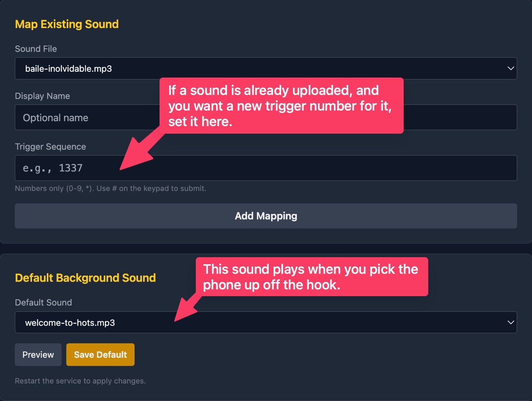Viewport: 532px width, 401px height.
Task: Click the Default Background Sound heading
Action: pos(85,278)
